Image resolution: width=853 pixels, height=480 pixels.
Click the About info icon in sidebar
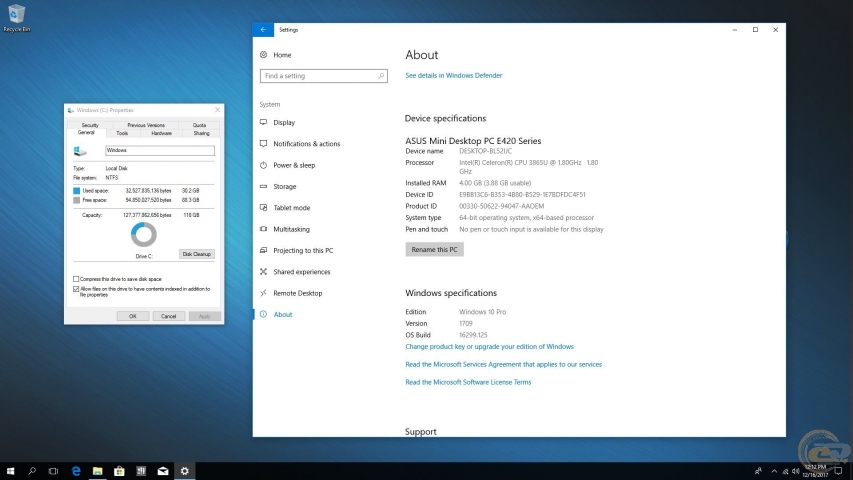click(264, 315)
